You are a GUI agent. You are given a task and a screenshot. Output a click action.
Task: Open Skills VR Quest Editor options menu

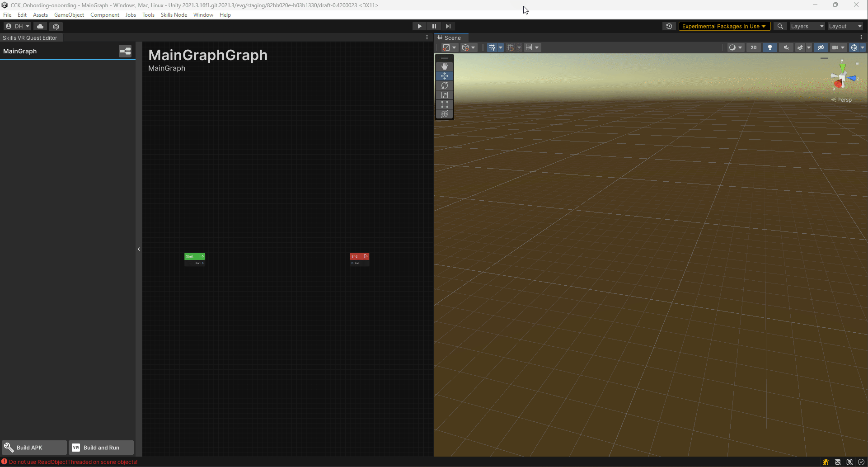[x=427, y=38]
